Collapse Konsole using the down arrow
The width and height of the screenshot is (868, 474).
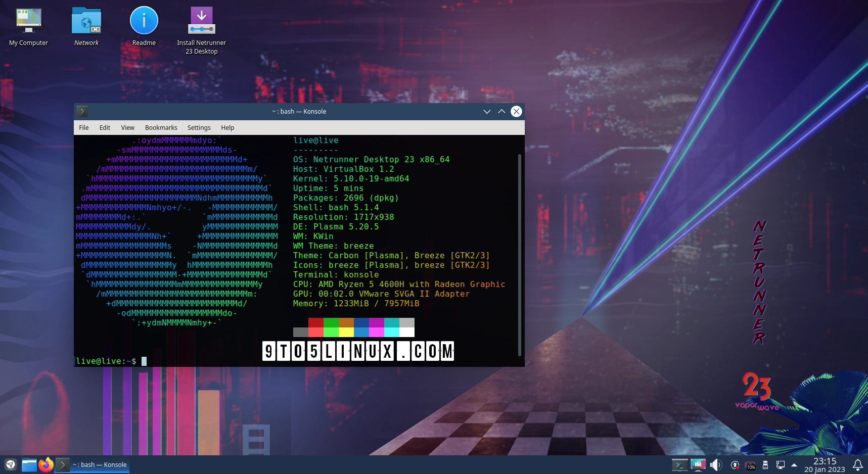tap(486, 111)
